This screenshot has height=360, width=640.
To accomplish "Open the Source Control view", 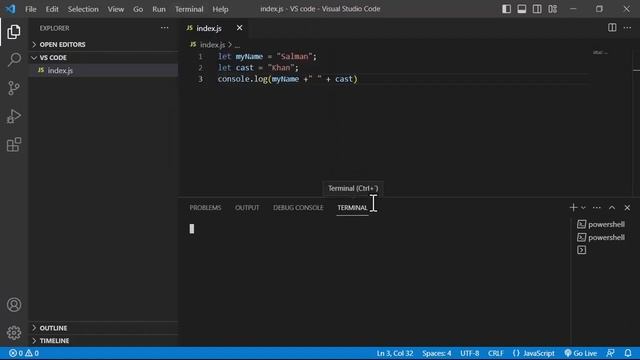I will click(x=14, y=88).
